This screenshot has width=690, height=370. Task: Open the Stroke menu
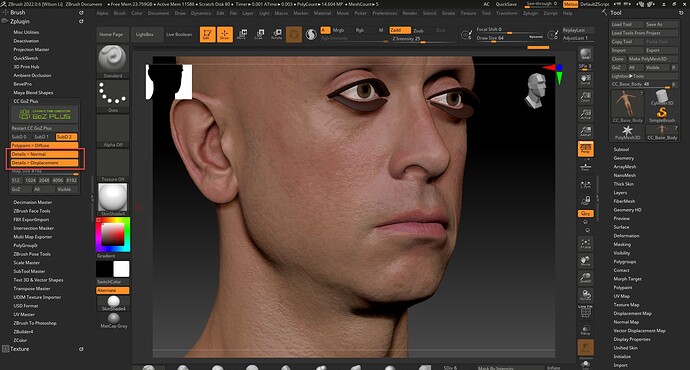coord(448,13)
